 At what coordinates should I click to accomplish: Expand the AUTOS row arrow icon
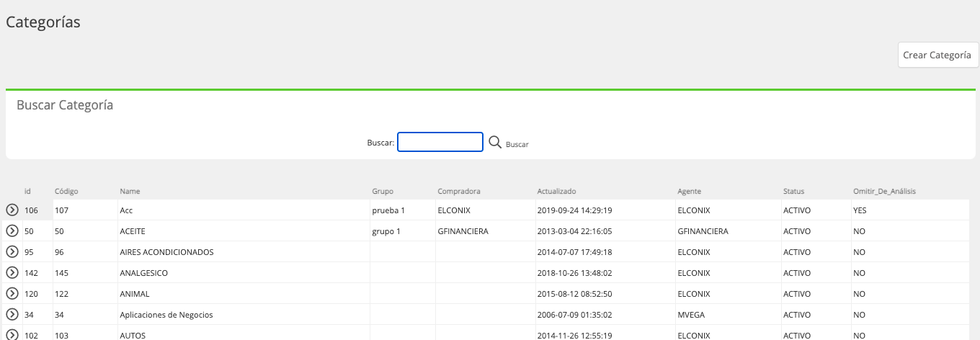12,335
